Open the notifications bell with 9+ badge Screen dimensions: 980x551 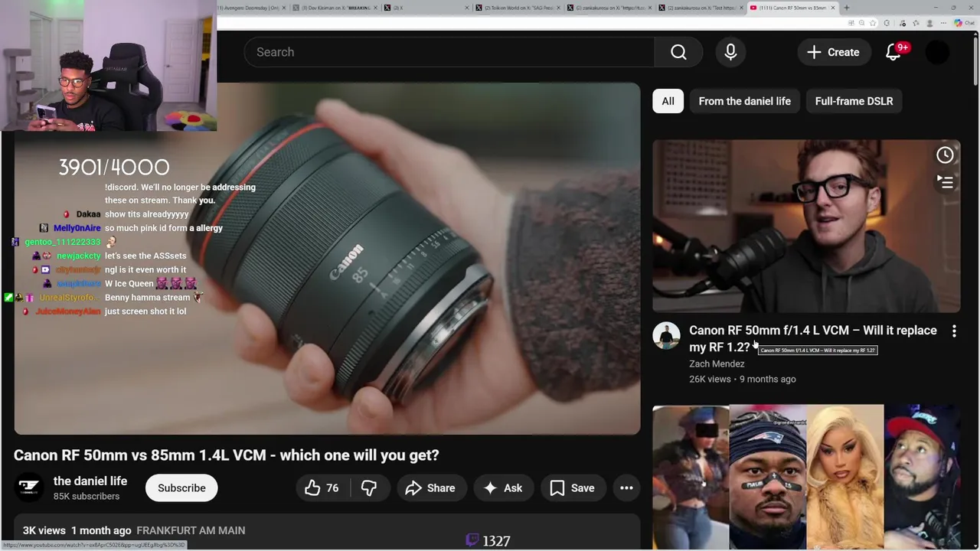[893, 52]
